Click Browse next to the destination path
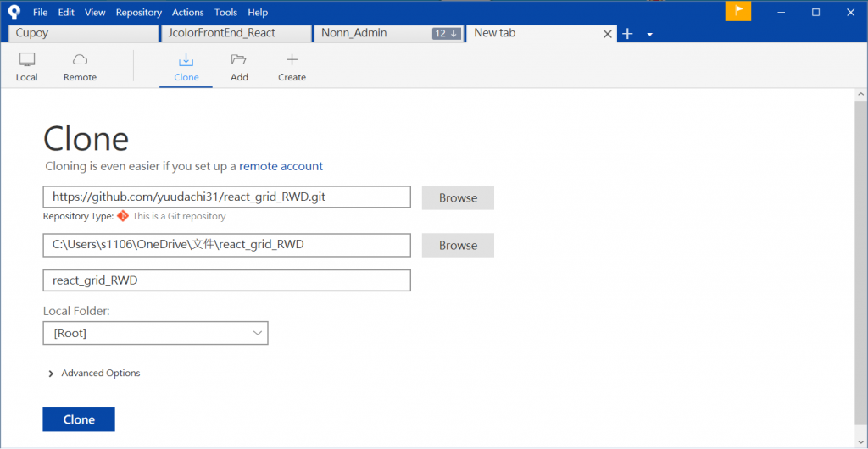The height and width of the screenshot is (449, 868). pyautogui.click(x=458, y=246)
